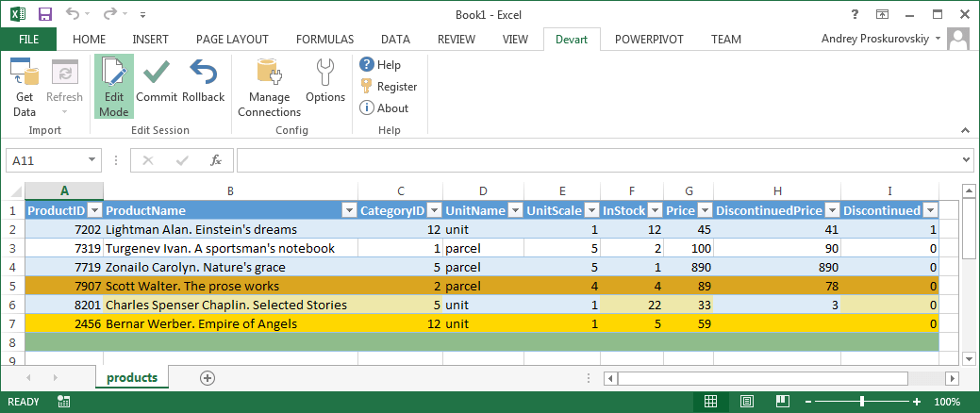Click the Get Data import icon
980x413 pixels.
pos(25,73)
